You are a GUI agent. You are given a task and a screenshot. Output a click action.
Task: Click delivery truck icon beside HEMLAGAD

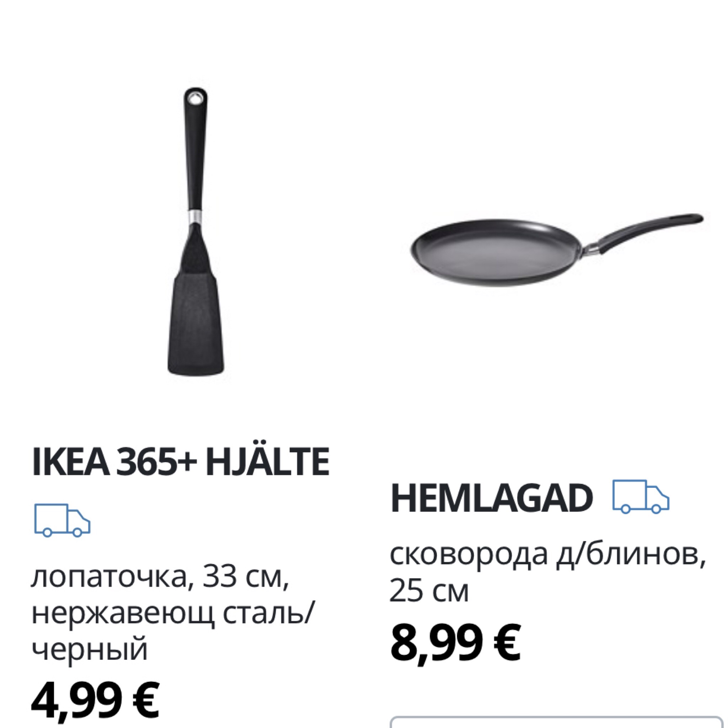[x=641, y=497]
